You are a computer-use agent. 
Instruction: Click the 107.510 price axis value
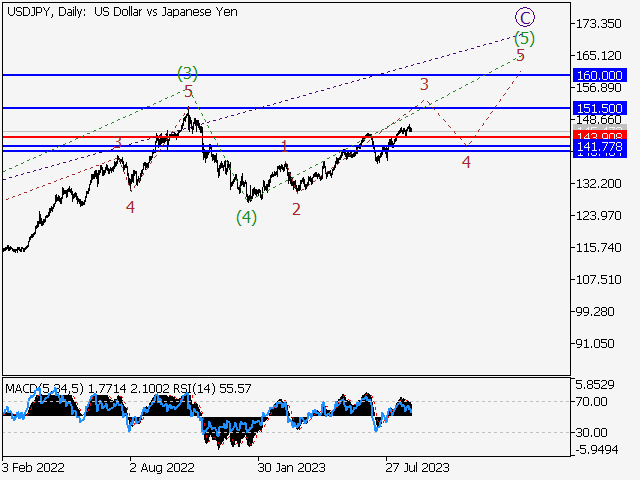tap(598, 280)
